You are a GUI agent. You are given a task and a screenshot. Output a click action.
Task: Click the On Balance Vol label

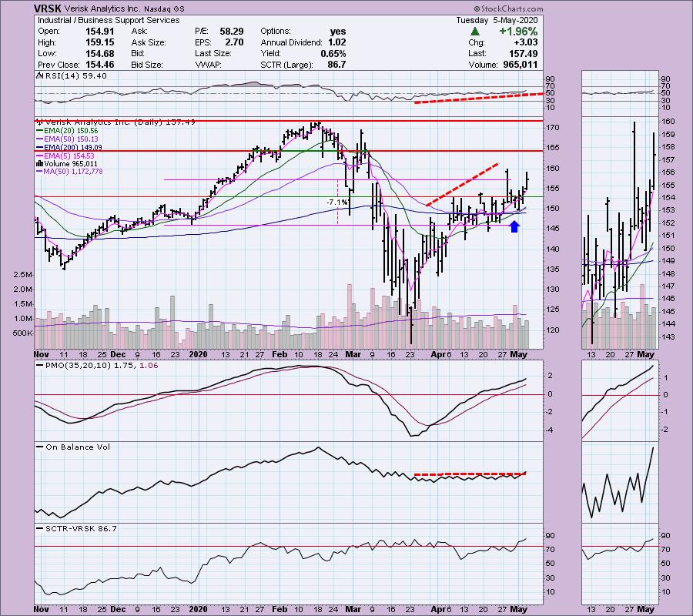(x=78, y=447)
